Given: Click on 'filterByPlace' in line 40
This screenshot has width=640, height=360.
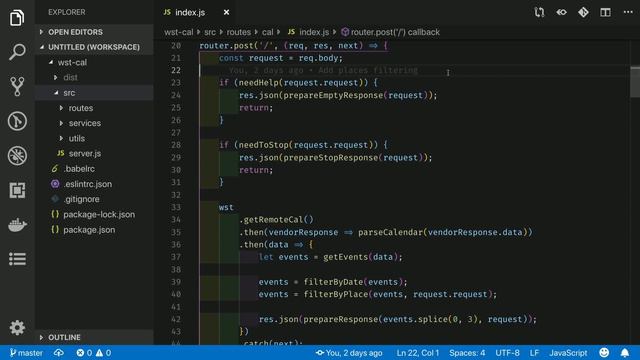Looking at the screenshot, I should (x=336, y=294).
